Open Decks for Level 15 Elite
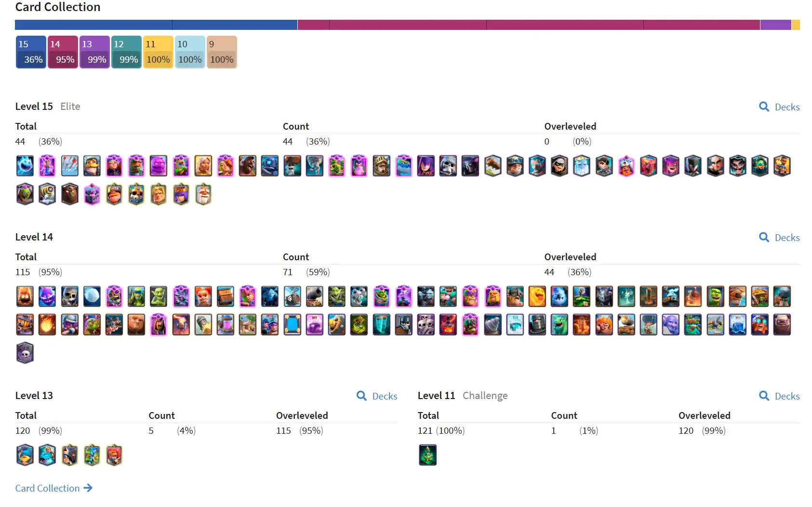 (x=779, y=107)
